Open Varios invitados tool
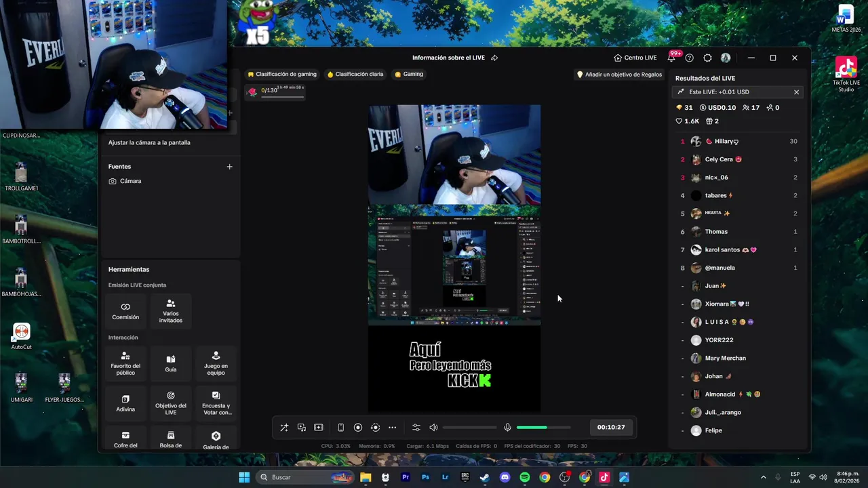 tap(171, 311)
